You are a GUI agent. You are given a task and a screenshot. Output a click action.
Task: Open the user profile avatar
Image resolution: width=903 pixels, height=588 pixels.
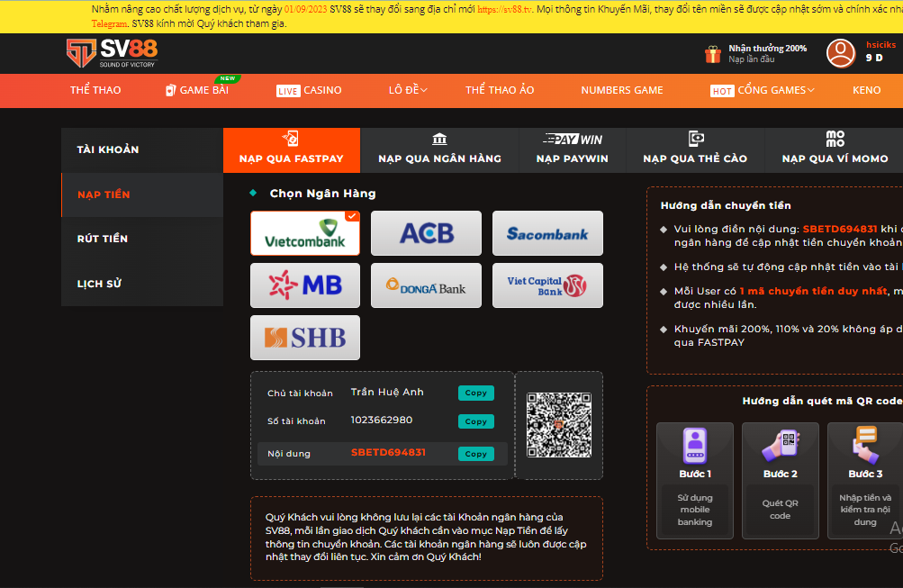coord(840,53)
